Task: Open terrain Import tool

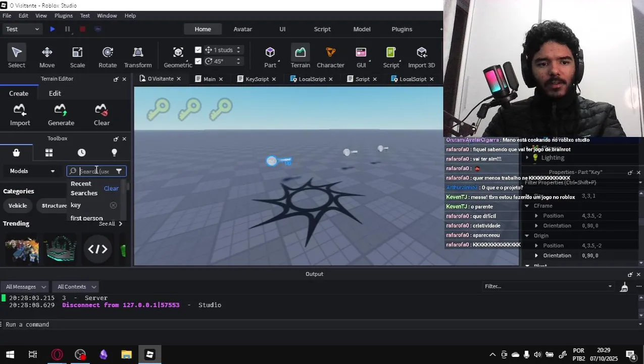Action: 20,115
